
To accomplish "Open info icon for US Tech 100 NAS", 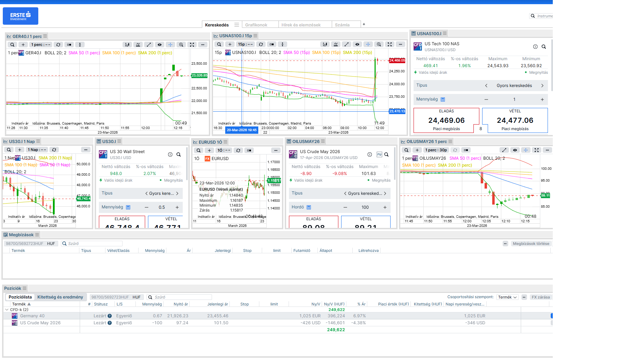I will (x=535, y=47).
